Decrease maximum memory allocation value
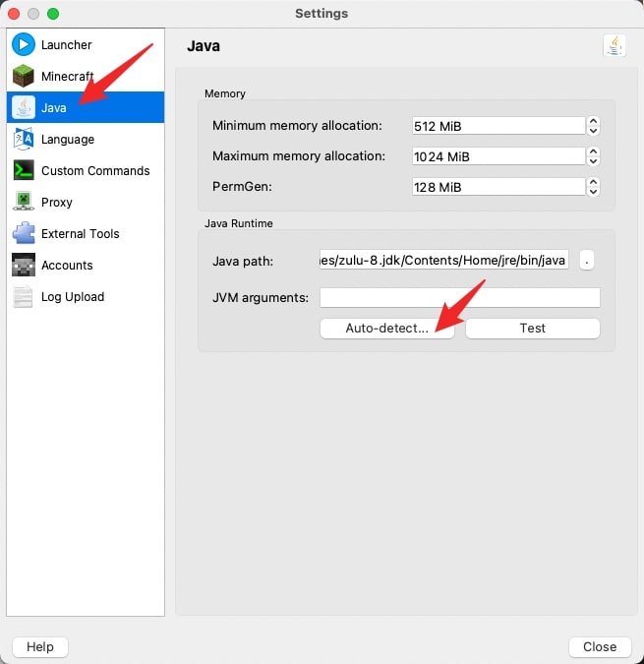Screen dimensions: 644x664 [593, 161]
